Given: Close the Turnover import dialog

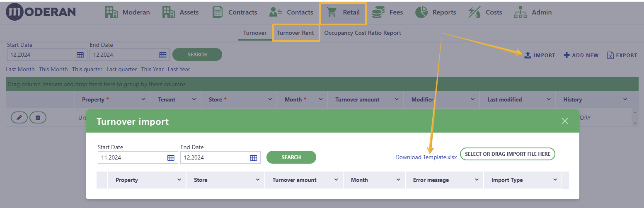Looking at the screenshot, I should [x=564, y=121].
